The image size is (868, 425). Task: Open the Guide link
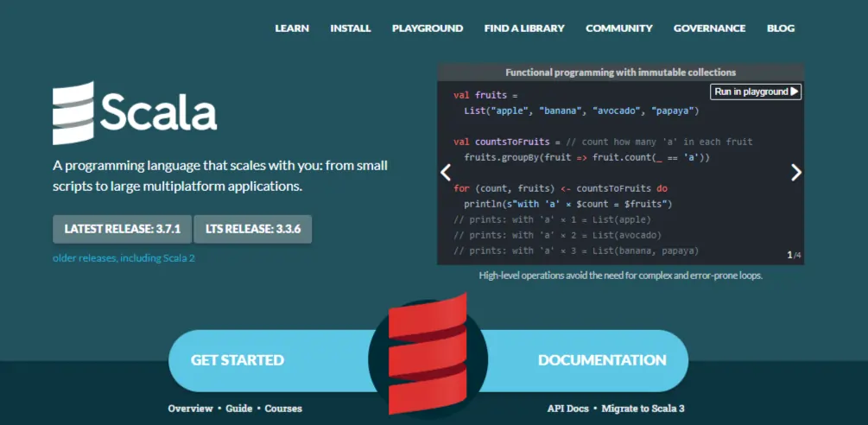tap(239, 409)
